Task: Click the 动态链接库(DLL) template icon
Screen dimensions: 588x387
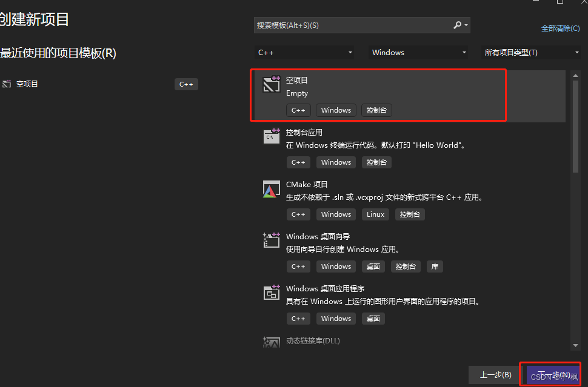Action: tap(271, 342)
